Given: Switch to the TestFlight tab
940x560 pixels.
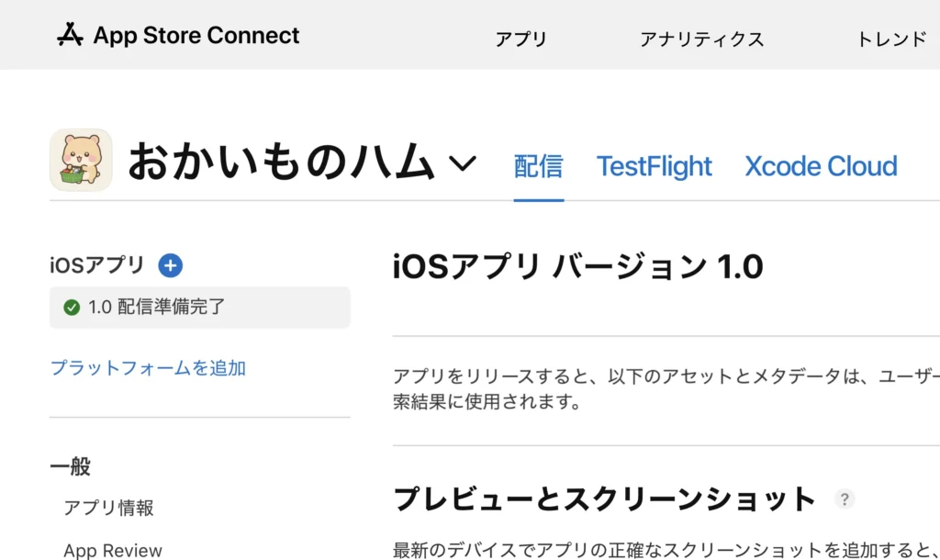Looking at the screenshot, I should pos(654,166).
